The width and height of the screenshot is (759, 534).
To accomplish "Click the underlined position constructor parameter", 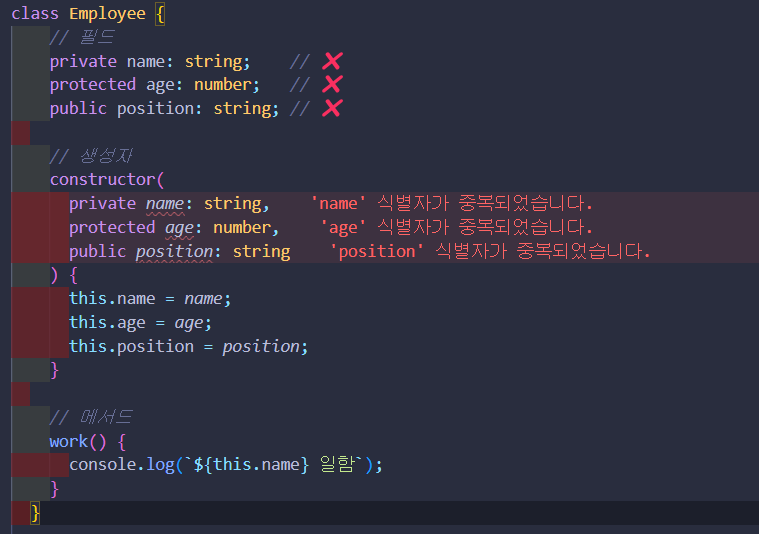I will pos(174,251).
